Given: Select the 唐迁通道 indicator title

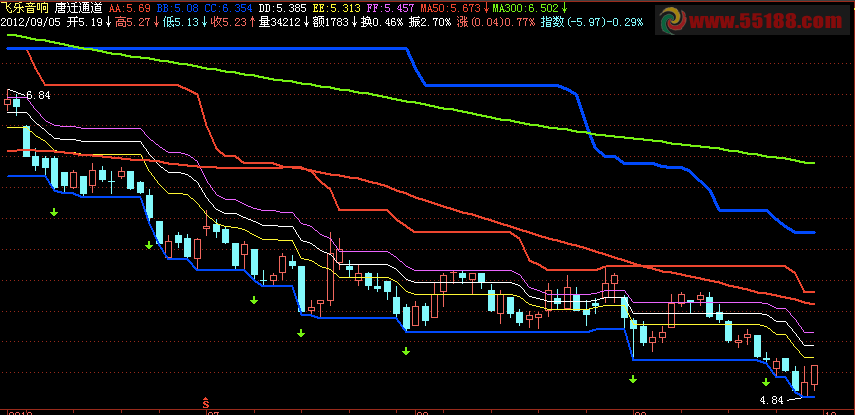Looking at the screenshot, I should coord(78,8).
